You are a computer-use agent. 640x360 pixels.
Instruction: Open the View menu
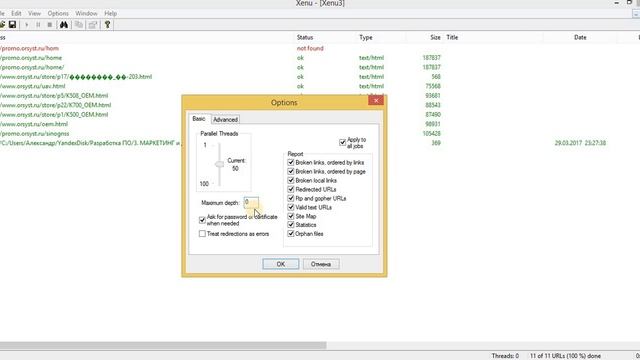34,13
